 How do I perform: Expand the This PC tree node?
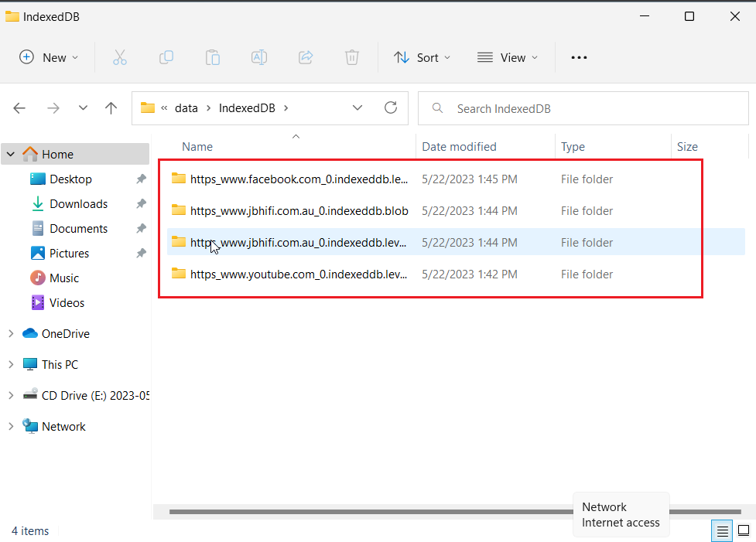pyautogui.click(x=11, y=364)
